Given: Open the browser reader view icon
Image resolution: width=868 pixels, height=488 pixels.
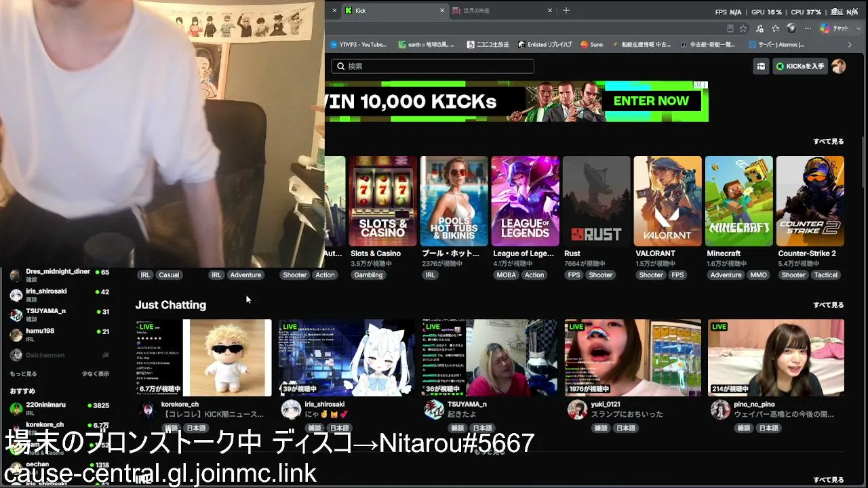Looking at the screenshot, I should 730,28.
